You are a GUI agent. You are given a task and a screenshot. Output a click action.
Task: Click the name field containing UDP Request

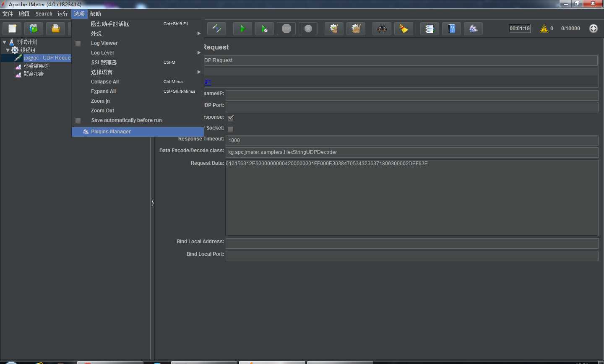click(401, 60)
